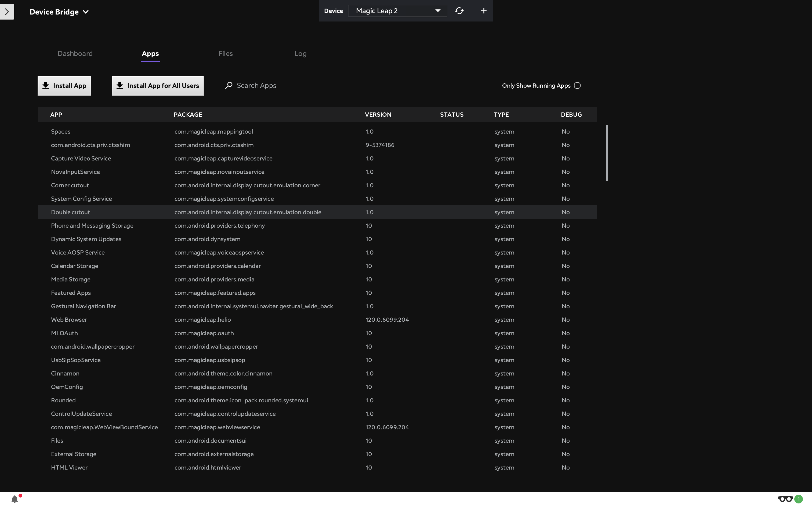Select the Files app row
812x508 pixels.
[317, 441]
